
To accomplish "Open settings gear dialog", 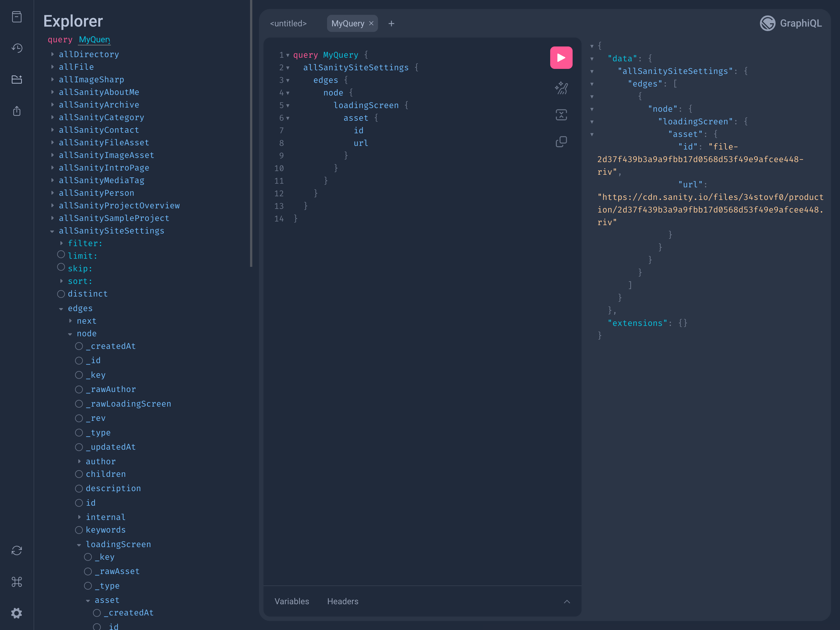I will tap(17, 613).
